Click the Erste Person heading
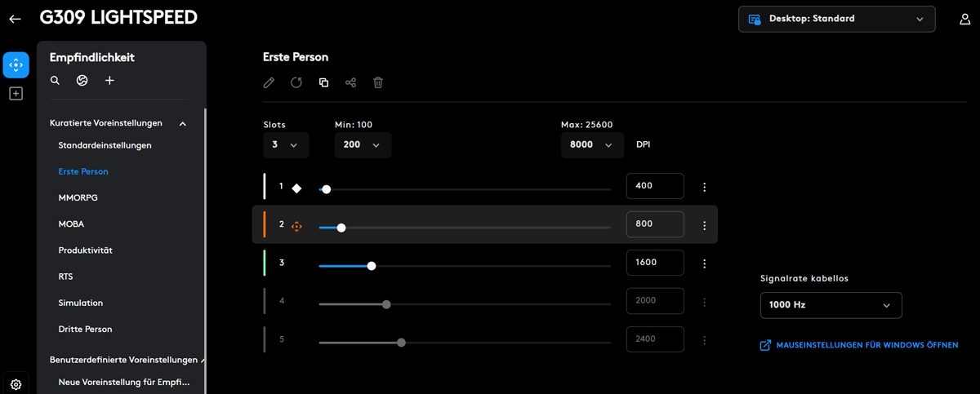 [296, 57]
